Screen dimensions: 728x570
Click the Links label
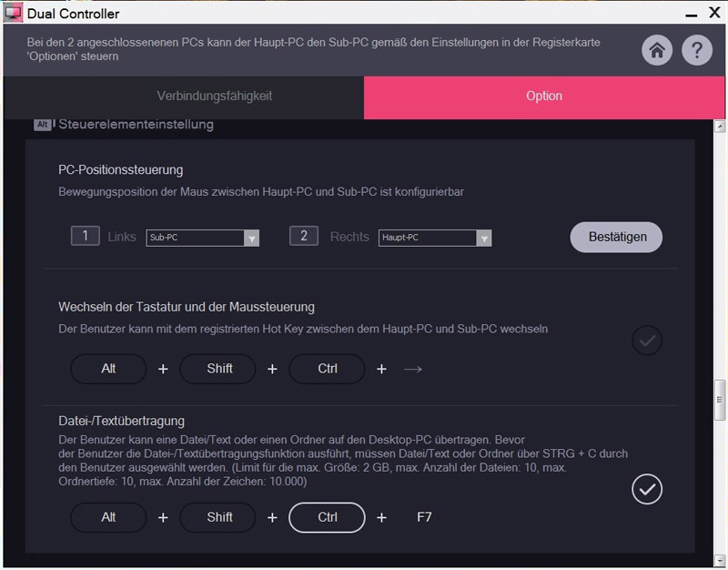(x=122, y=237)
